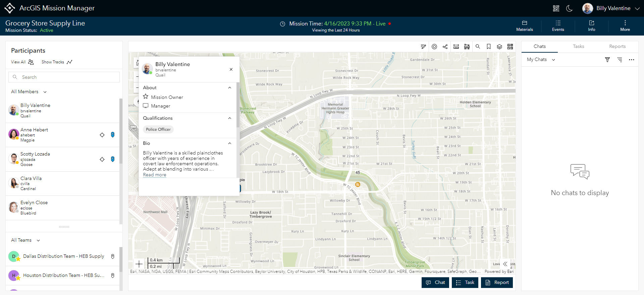Click the Report button
Viewport: 644px width, 295px height.
pos(497,283)
